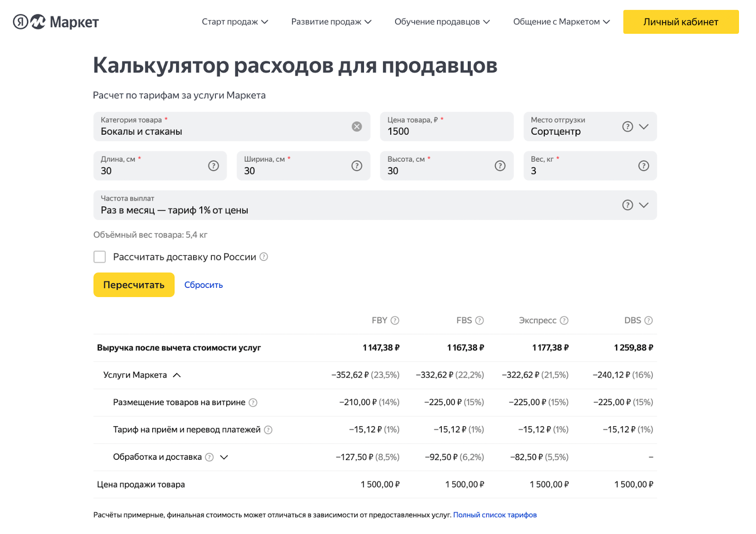Expand the Обработка и доставка row
This screenshot has height=534, width=756.
pos(224,457)
